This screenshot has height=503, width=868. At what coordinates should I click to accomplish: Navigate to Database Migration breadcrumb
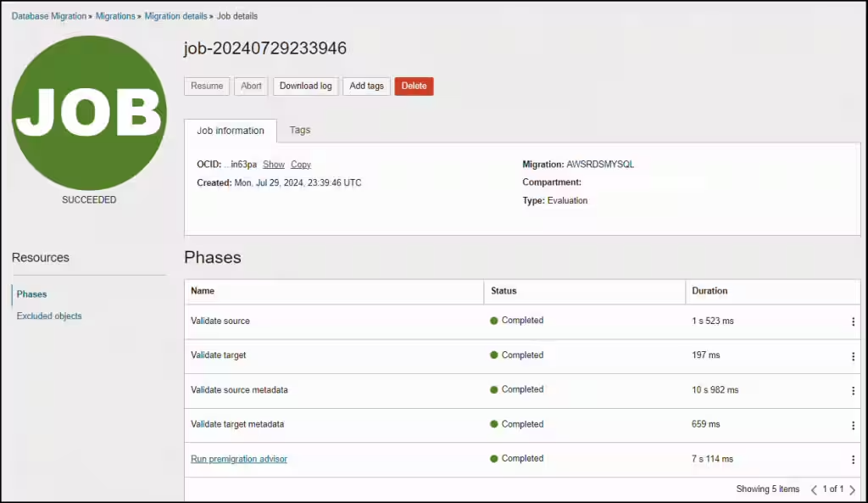point(48,16)
